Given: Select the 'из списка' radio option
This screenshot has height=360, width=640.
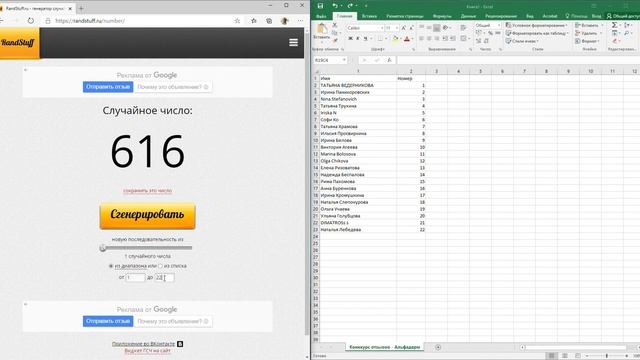Looking at the screenshot, I should (x=160, y=266).
